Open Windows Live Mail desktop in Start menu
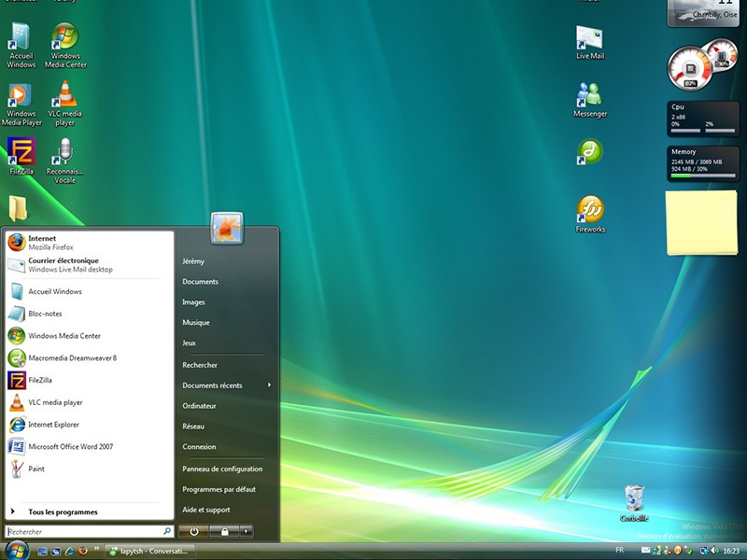Viewport: 747px width, 560px height. [89, 265]
